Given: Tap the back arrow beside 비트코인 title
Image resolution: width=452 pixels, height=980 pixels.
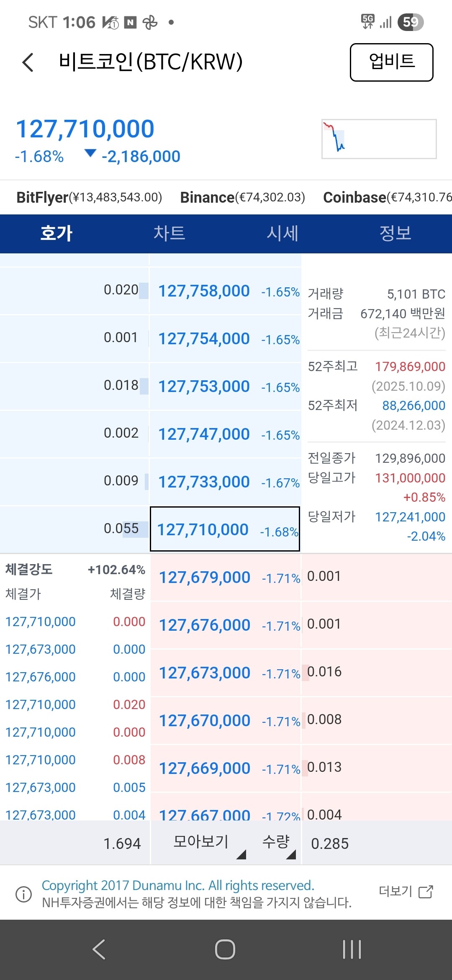Looking at the screenshot, I should pyautogui.click(x=28, y=63).
